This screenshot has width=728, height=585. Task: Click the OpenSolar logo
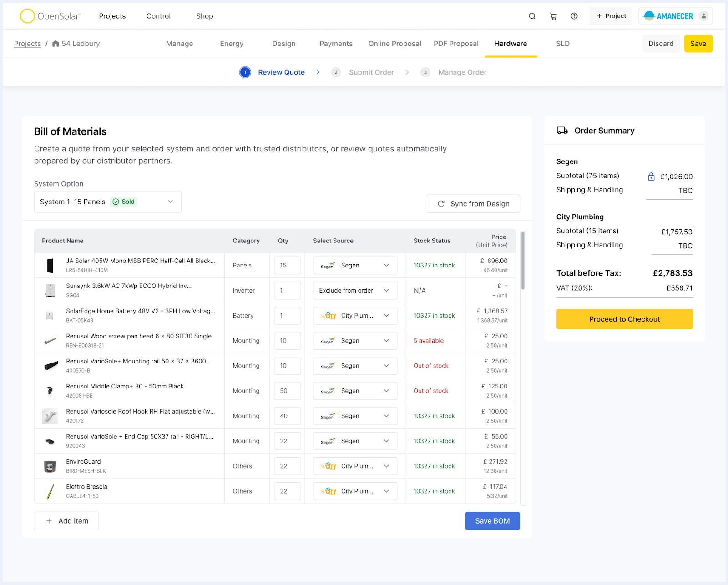pyautogui.click(x=50, y=16)
